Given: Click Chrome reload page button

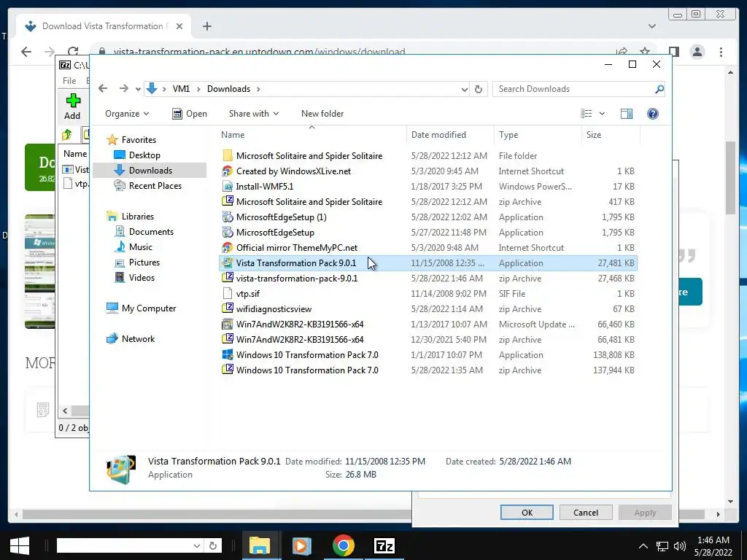Looking at the screenshot, I should (x=73, y=52).
